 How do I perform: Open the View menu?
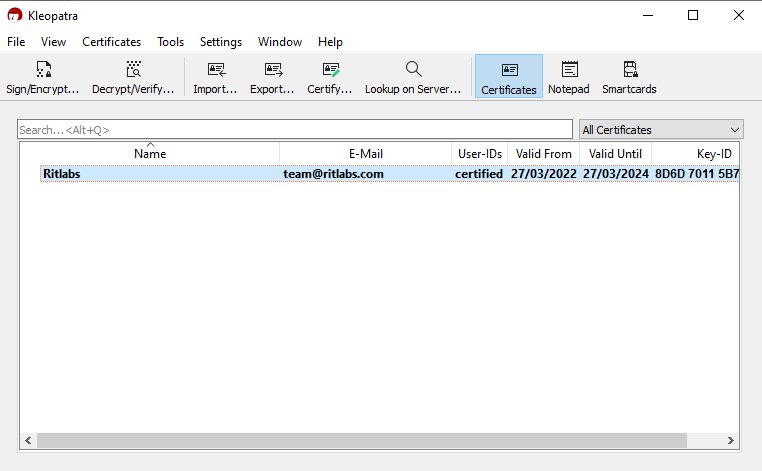coord(53,42)
